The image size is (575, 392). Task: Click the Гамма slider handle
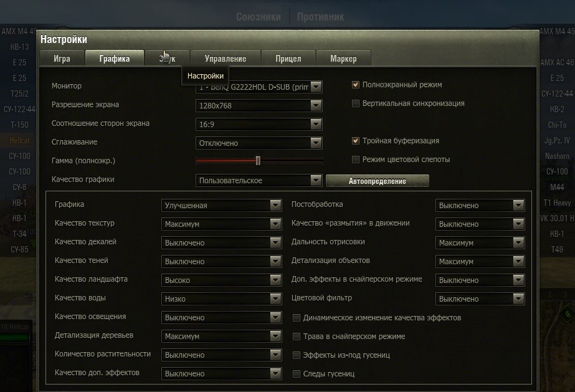[258, 161]
